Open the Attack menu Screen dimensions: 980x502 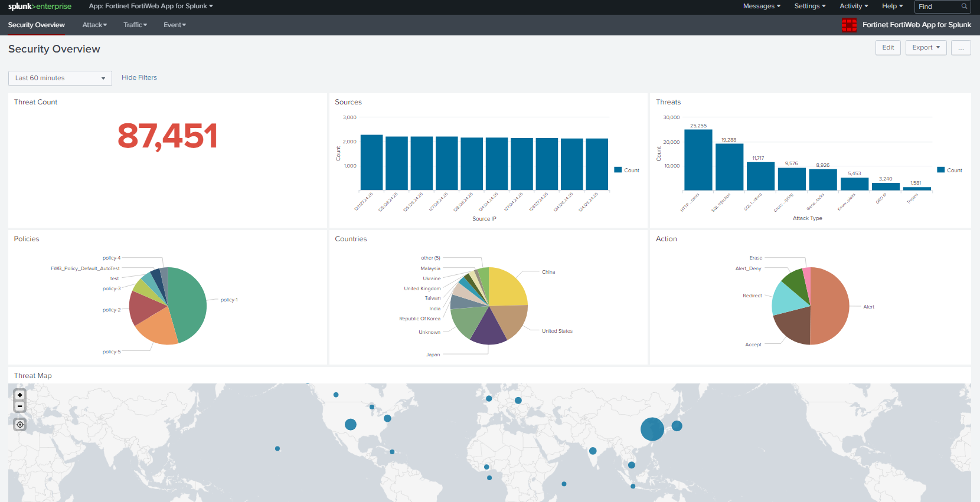tap(94, 25)
